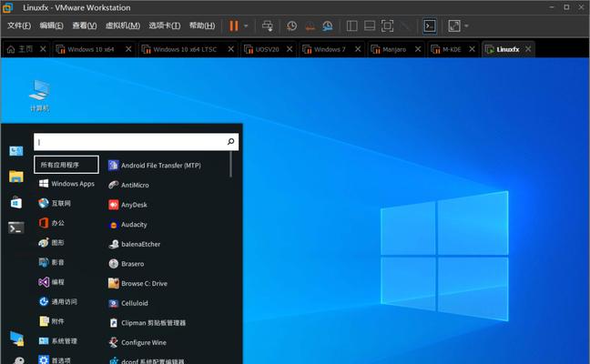590x364 pixels.
Task: Open the store bag sidebar icon
Action: coord(16,203)
